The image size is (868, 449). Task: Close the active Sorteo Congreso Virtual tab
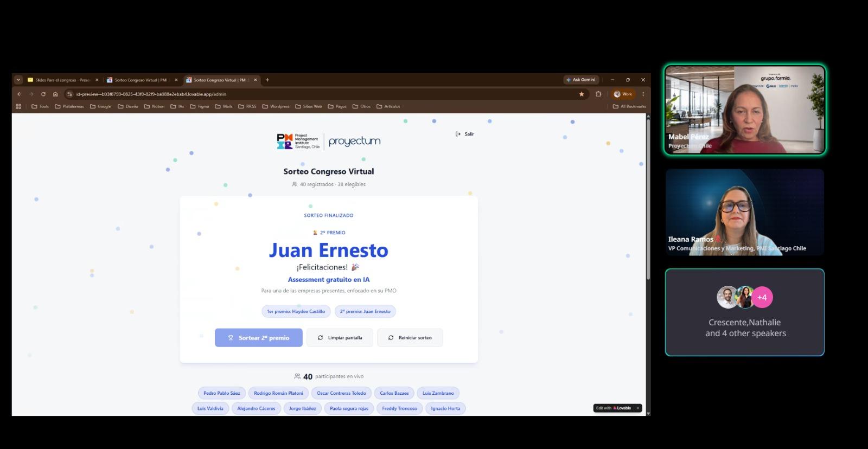[x=255, y=80]
